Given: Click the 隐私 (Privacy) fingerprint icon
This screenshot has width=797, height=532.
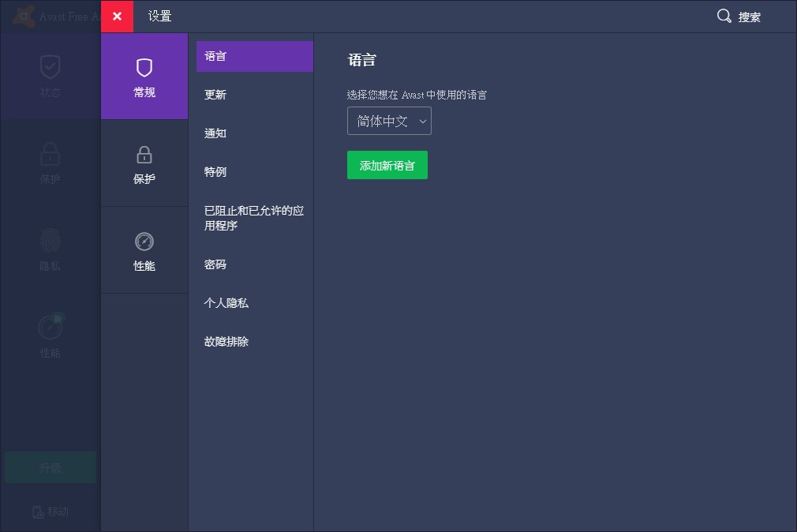Looking at the screenshot, I should pyautogui.click(x=50, y=241).
